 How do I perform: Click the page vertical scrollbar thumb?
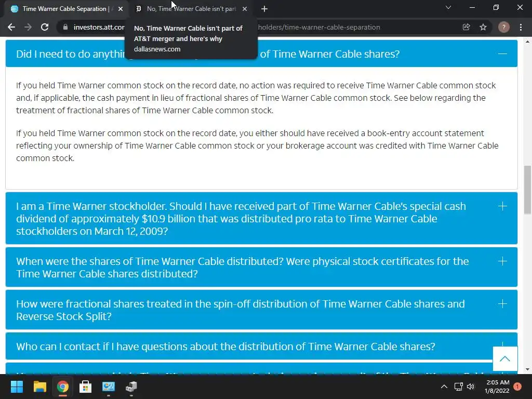point(527,190)
